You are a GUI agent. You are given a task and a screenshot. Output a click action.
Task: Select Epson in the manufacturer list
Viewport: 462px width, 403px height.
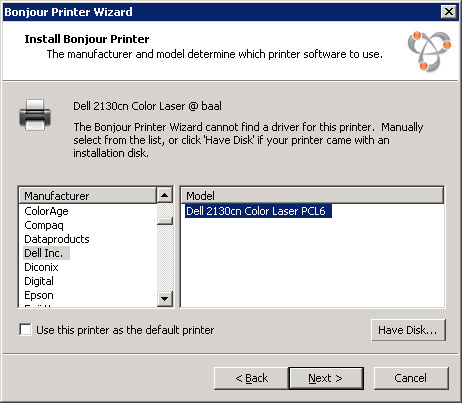click(x=39, y=295)
